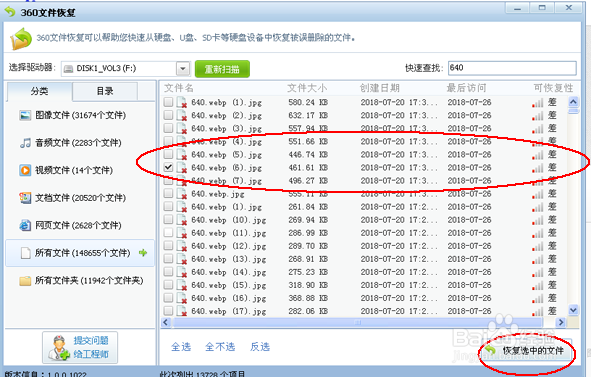Check the box for 640.webp (5).jpg
Viewport: 591px width, 377px height.
click(168, 154)
